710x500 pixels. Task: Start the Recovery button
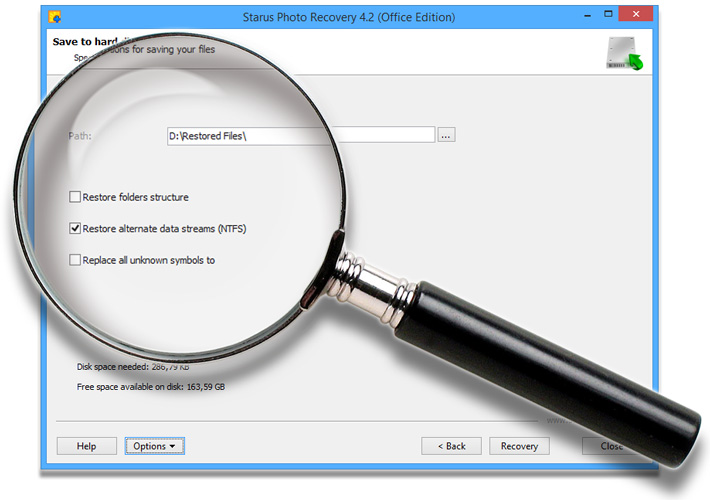(519, 446)
